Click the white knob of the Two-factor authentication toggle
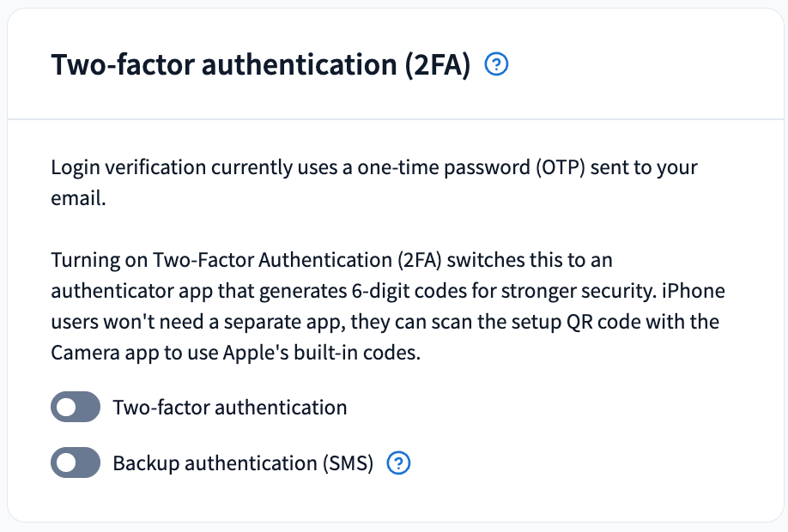The image size is (788, 532). click(66, 407)
